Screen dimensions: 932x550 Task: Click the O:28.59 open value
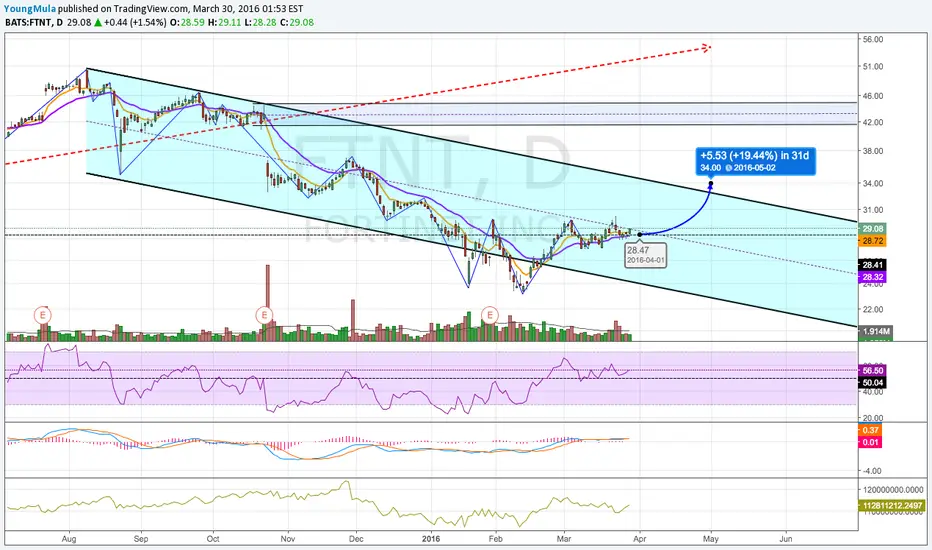187,23
